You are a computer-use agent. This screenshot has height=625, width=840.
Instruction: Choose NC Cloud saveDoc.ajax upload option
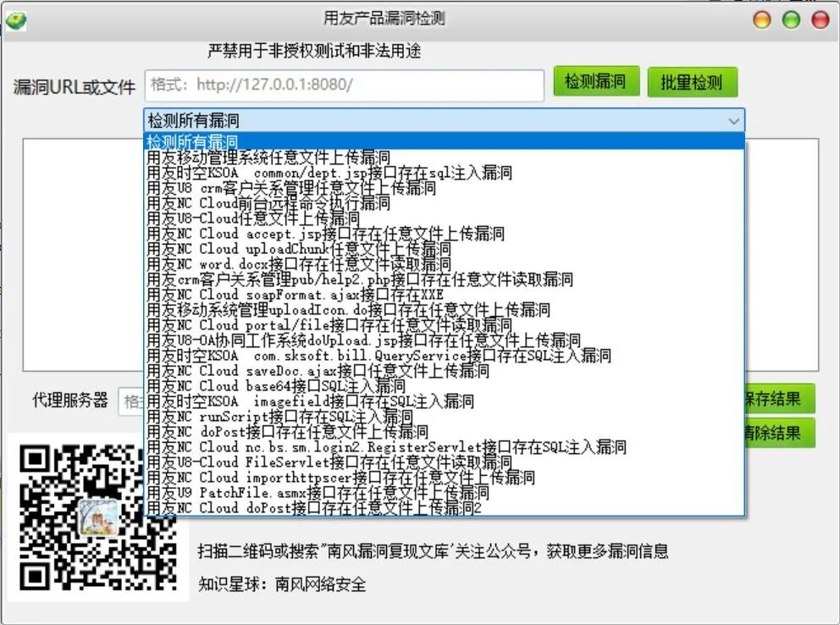coord(444,371)
